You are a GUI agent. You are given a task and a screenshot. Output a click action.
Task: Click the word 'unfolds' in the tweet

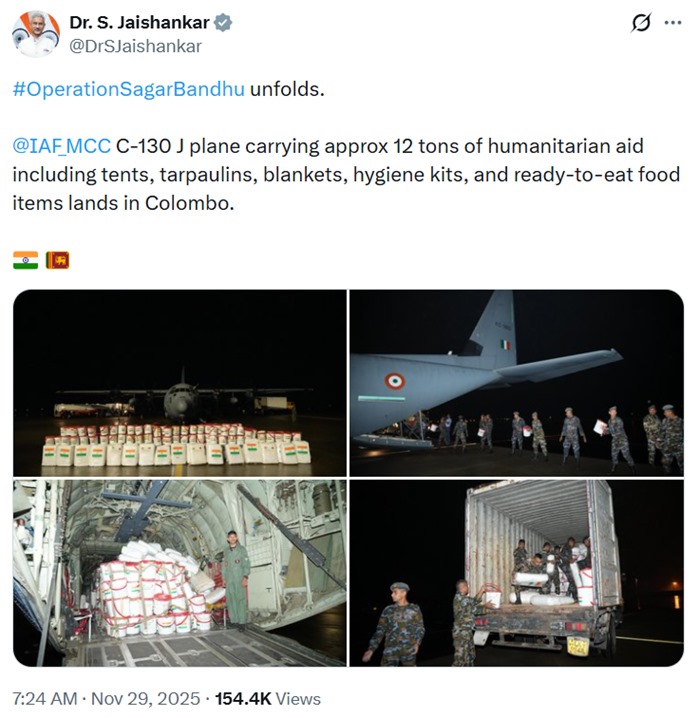tap(287, 89)
